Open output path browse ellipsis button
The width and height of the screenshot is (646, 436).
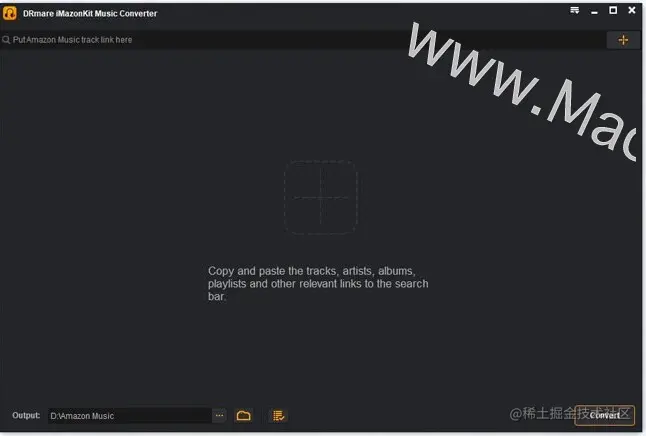(x=219, y=415)
